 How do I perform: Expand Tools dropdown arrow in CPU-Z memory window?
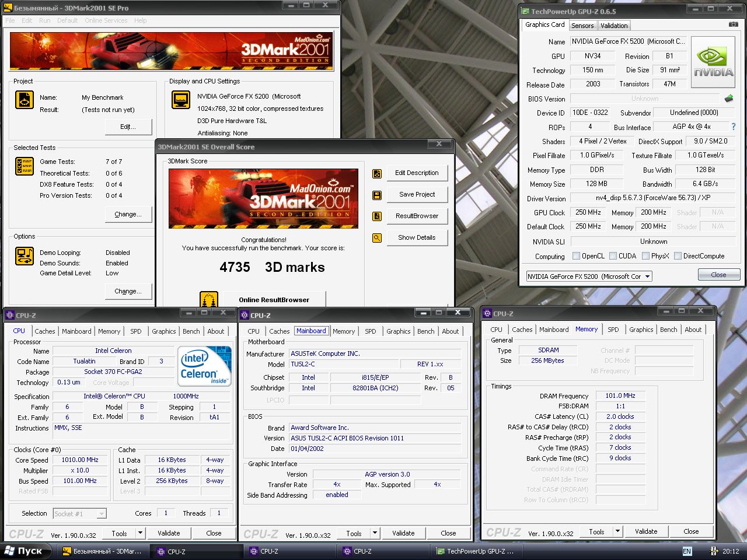(617, 531)
